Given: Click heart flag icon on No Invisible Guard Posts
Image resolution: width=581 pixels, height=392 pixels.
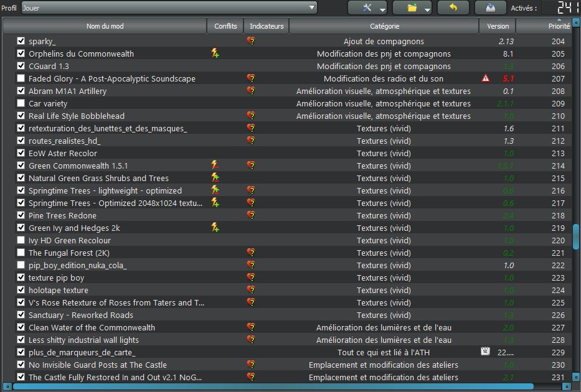Looking at the screenshot, I should [251, 365].
